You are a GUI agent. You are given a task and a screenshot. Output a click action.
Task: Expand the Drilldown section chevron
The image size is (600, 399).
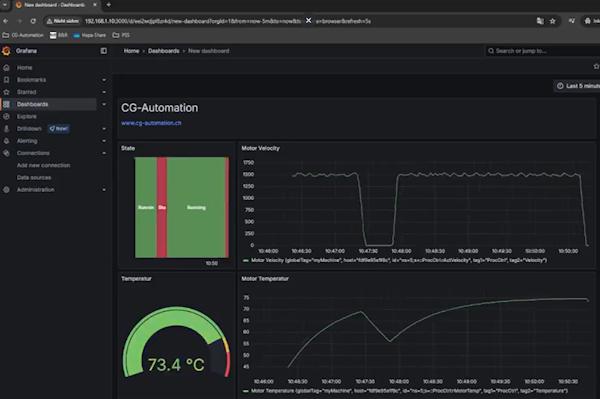(x=104, y=129)
